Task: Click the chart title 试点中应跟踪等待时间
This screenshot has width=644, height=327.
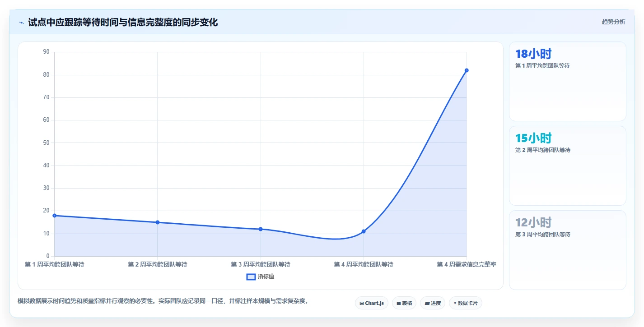Action: (123, 22)
